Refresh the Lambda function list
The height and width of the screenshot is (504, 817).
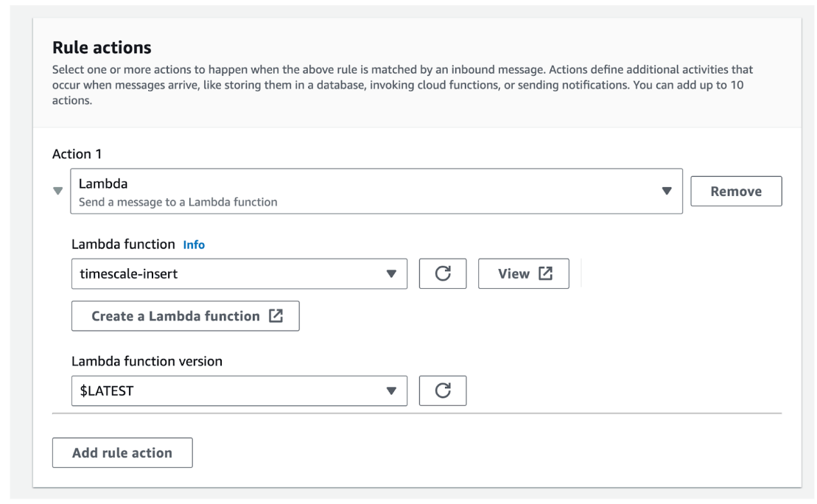(x=443, y=273)
